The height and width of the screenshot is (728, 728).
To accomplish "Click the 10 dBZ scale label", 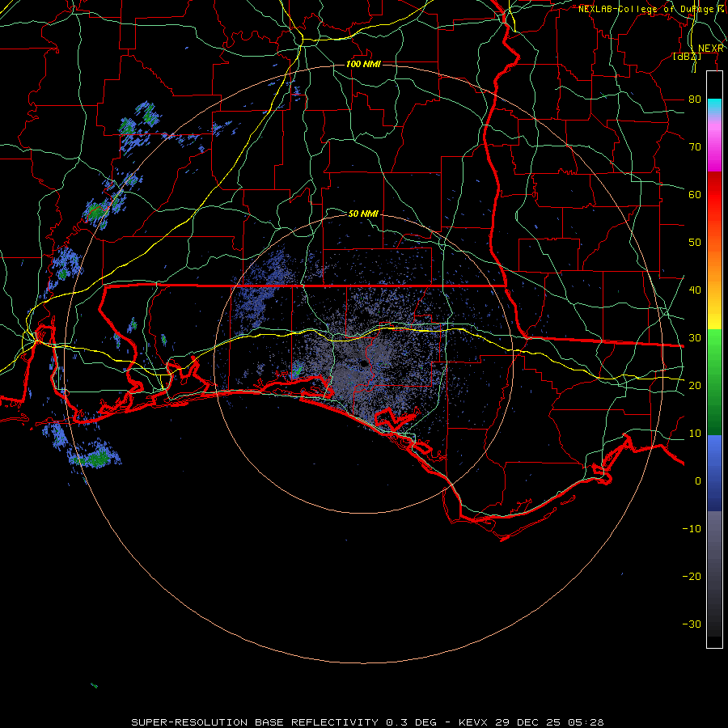I will click(x=695, y=434).
